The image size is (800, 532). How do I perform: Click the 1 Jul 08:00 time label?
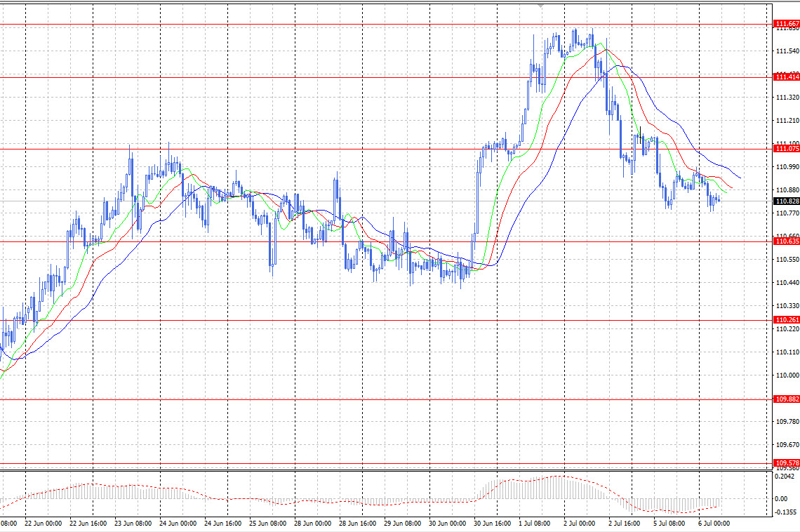535,524
